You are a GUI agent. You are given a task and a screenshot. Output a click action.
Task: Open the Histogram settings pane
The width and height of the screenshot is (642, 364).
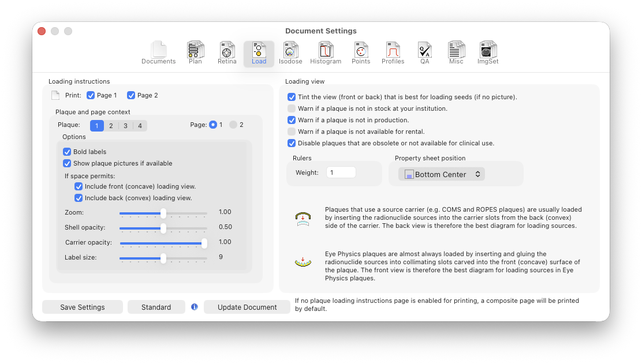click(326, 53)
